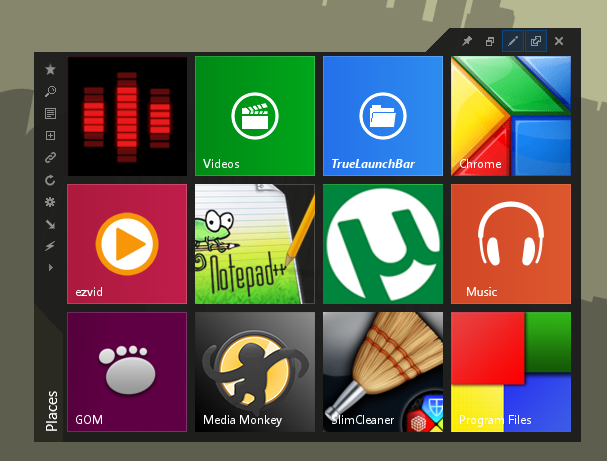Launch the ezvid tile
The width and height of the screenshot is (607, 461).
pos(127,244)
